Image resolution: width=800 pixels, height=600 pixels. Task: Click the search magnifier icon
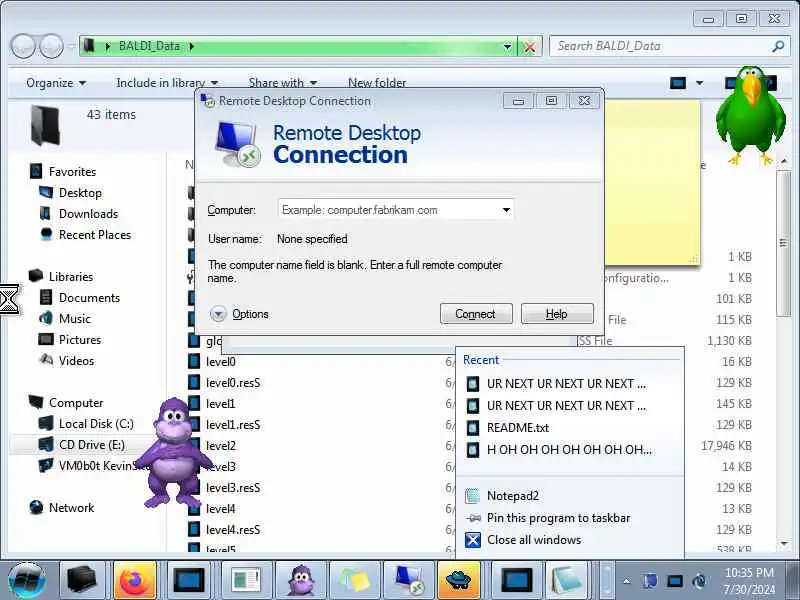coord(778,46)
